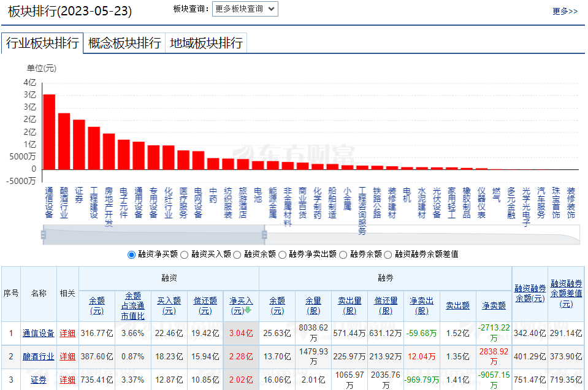The height and width of the screenshot is (390, 588).
Task: Switch to the 地域板块排行 tab
Action: click(x=206, y=43)
